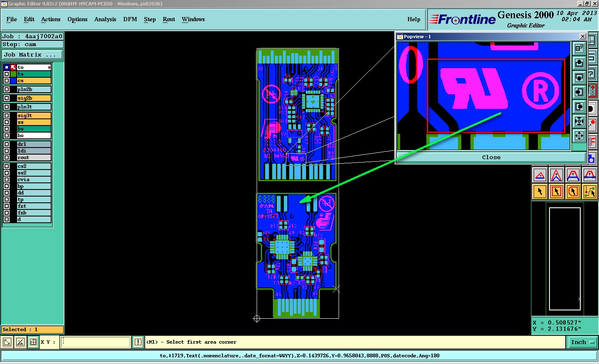Select layer name 'bs' in layer list
599x364 pixels.
tap(34, 129)
